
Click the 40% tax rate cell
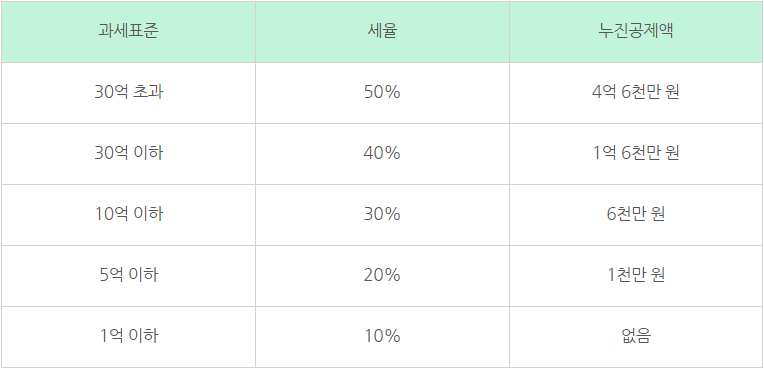click(382, 154)
